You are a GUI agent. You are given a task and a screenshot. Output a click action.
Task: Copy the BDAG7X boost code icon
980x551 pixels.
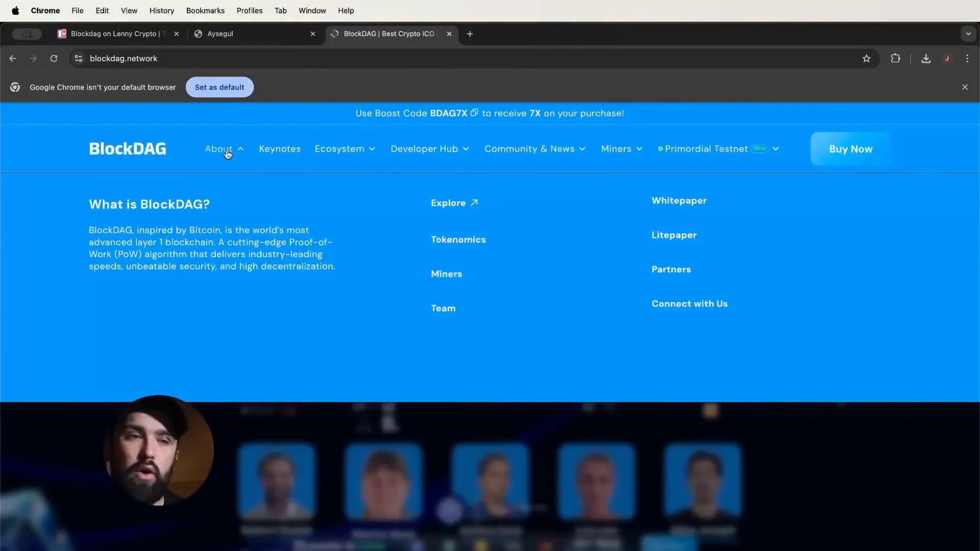click(x=474, y=113)
